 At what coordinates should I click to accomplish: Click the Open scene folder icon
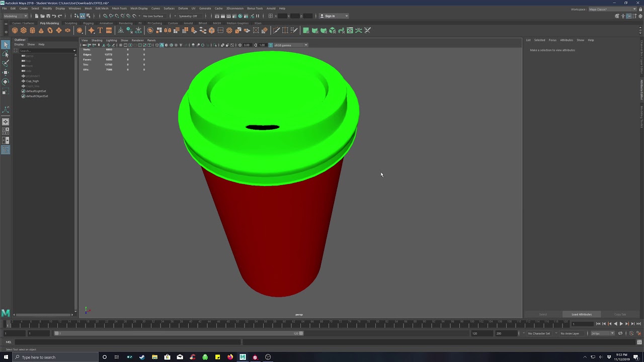coord(42,16)
